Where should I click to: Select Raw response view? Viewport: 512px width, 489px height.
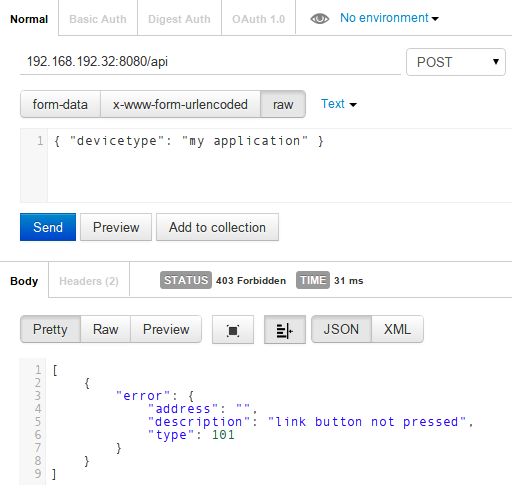coord(106,329)
